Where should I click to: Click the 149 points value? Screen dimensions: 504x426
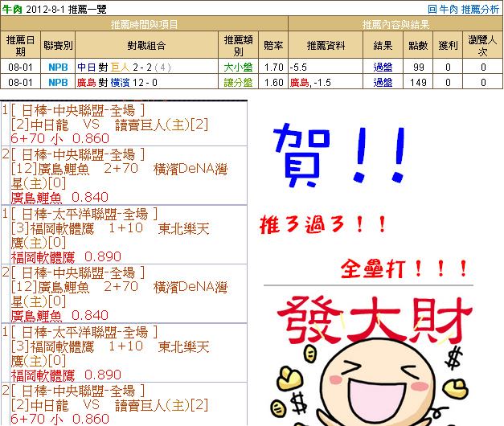point(419,83)
